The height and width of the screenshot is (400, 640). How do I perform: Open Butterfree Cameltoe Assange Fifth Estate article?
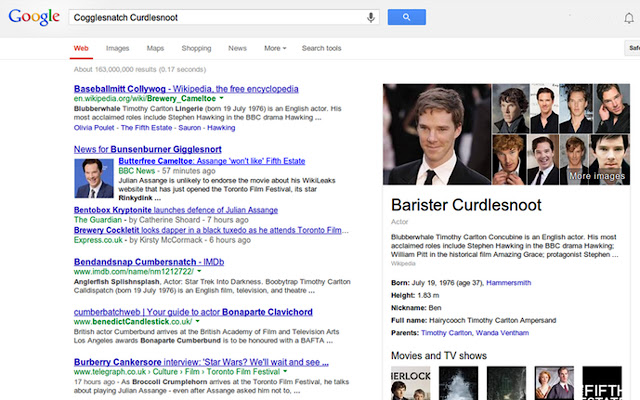click(212, 161)
